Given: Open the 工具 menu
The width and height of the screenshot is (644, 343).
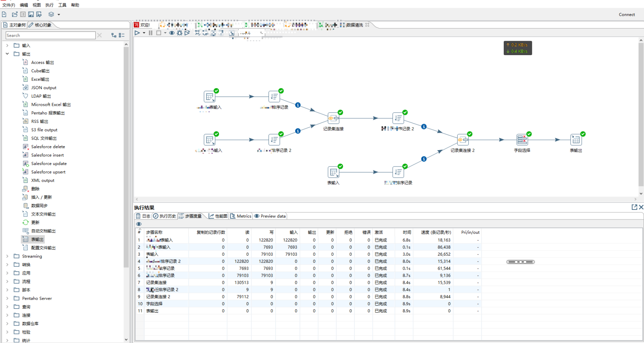Looking at the screenshot, I should (x=63, y=5).
